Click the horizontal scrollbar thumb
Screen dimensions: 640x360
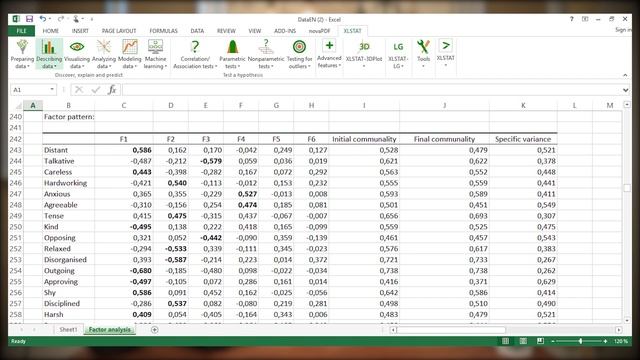tap(451, 330)
